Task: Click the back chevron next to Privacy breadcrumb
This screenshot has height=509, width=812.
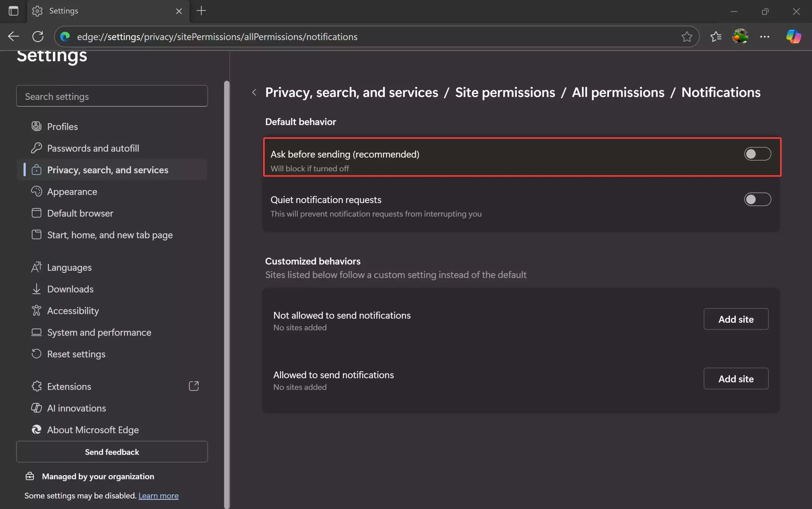Action: [254, 92]
